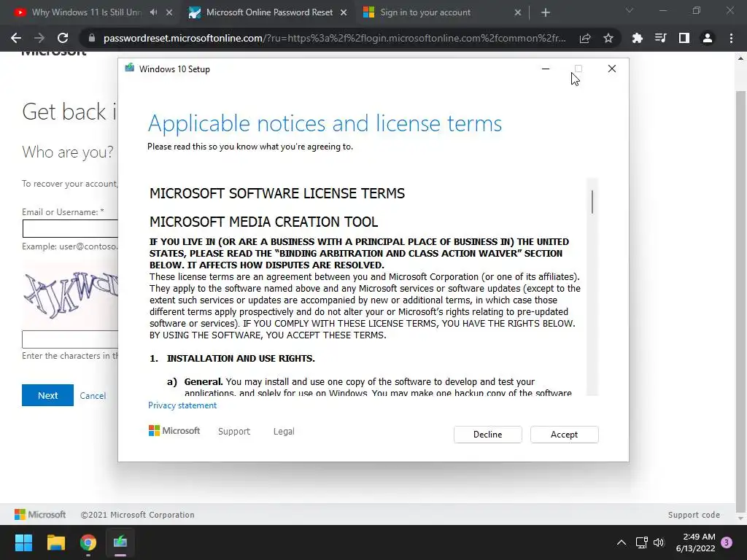Click the address bar URL

point(334,38)
